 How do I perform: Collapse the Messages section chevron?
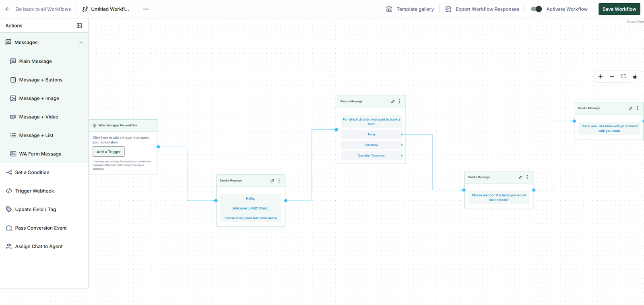click(81, 43)
